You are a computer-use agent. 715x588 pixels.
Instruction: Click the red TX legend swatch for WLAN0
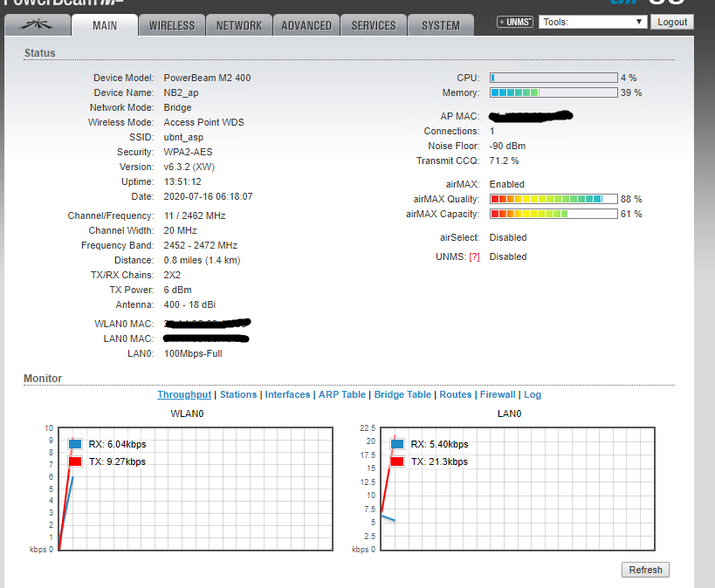pyautogui.click(x=75, y=462)
